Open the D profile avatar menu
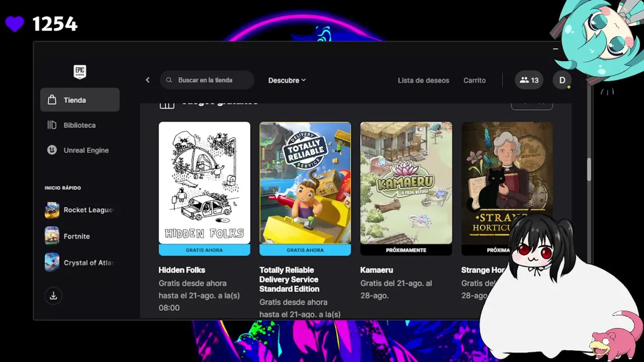 point(562,80)
